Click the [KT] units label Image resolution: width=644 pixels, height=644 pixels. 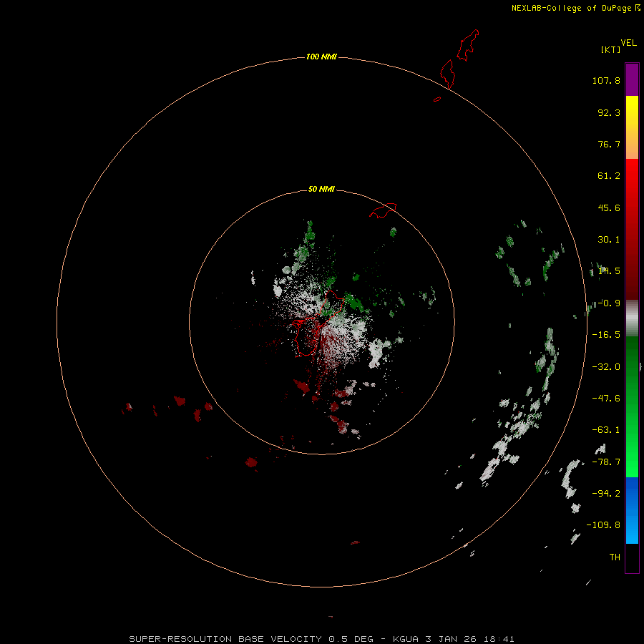pos(611,49)
